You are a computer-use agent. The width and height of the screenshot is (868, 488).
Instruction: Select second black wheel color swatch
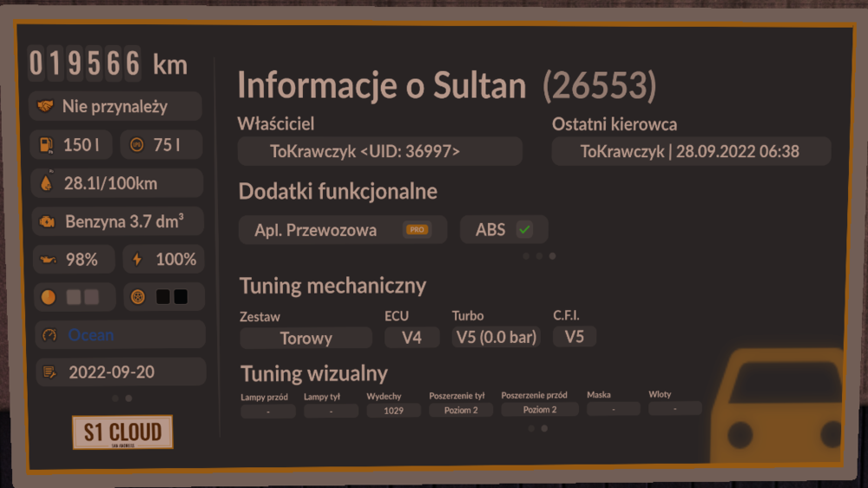(181, 297)
